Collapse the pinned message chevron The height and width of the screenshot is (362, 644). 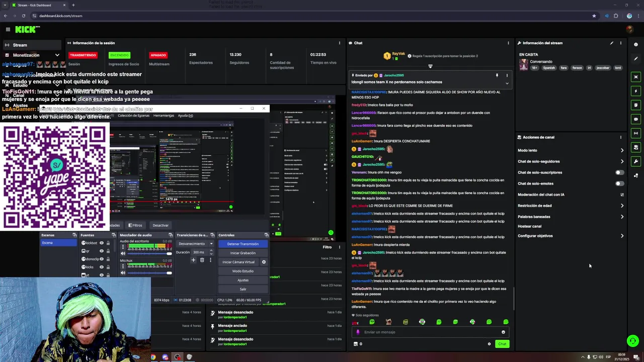pos(507,83)
